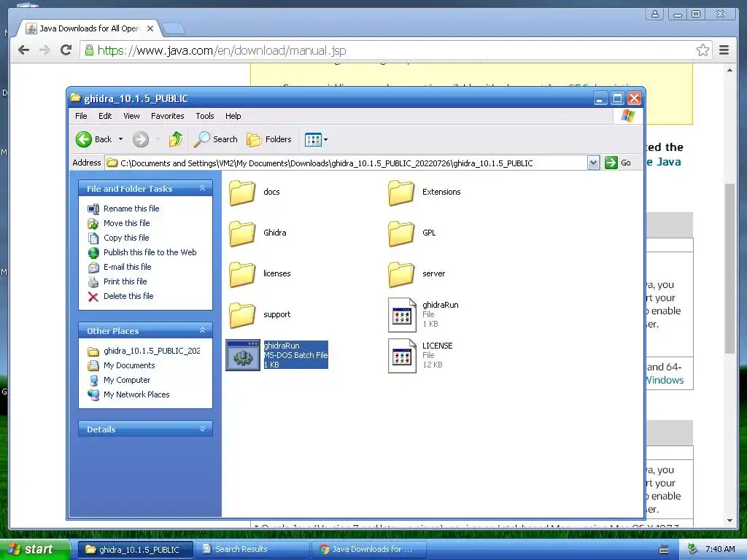Collapse File and Folder Tasks panel
Screen dimensions: 747x560
(203, 189)
